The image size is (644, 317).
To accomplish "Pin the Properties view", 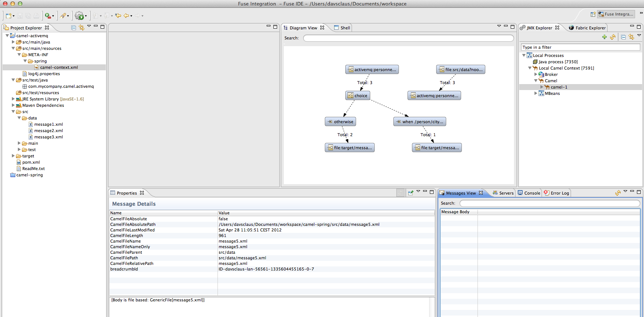I will [x=411, y=193].
